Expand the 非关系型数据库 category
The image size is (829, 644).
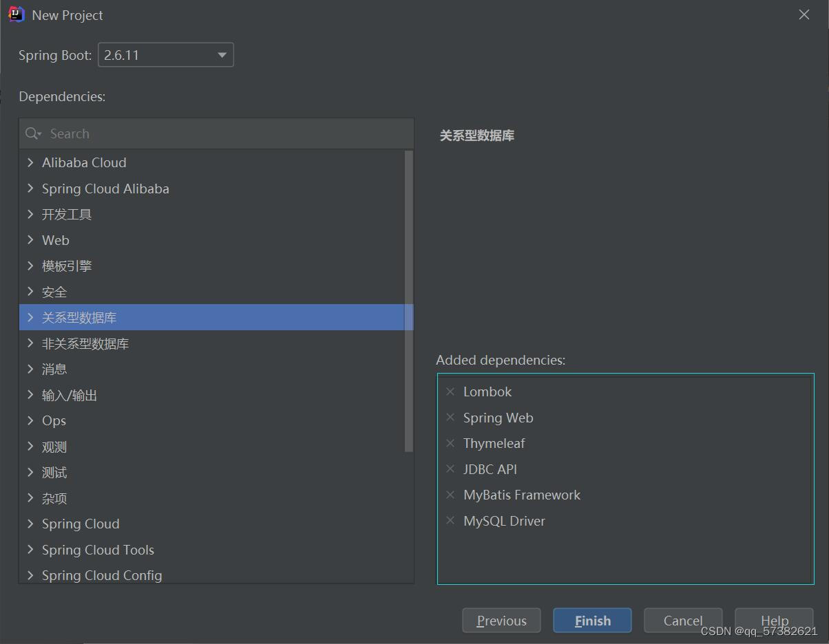[30, 343]
